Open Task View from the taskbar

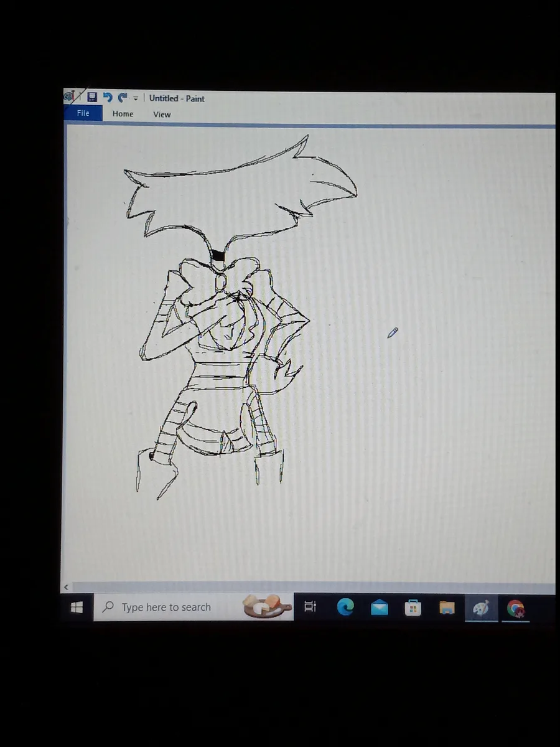310,606
